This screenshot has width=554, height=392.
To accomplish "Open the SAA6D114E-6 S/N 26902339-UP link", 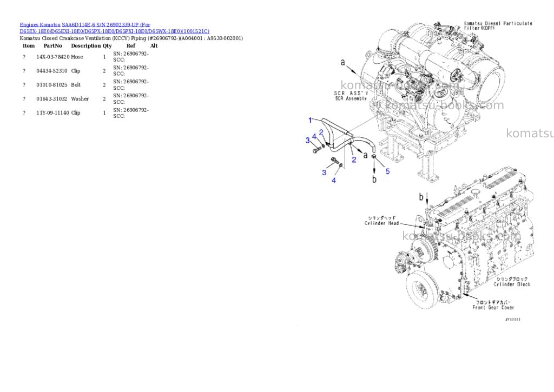I will point(106,25).
